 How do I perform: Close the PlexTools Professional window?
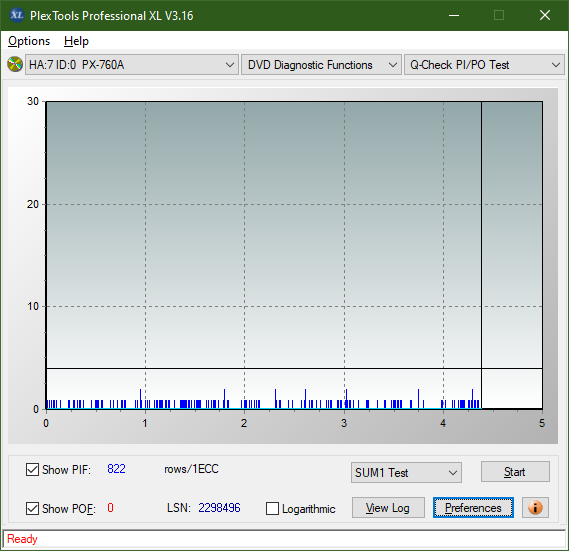[x=545, y=15]
